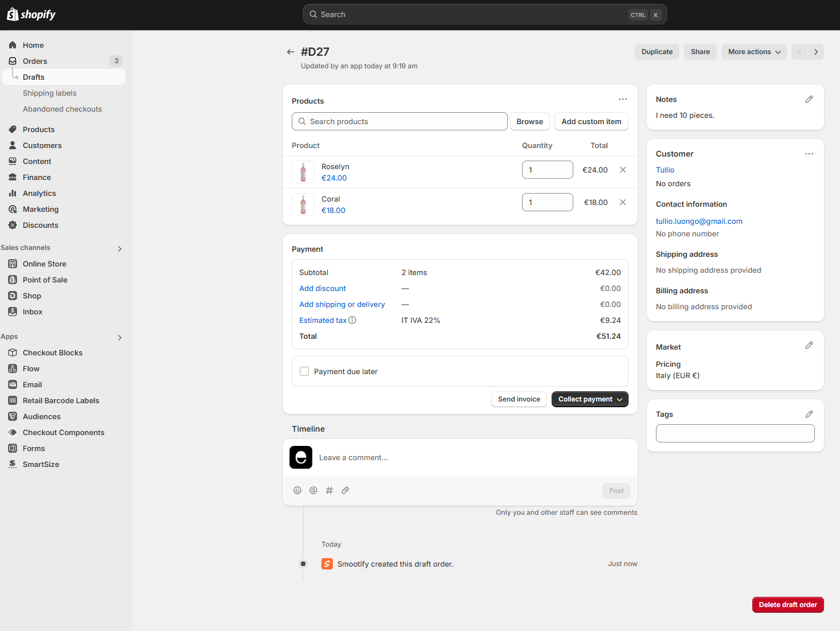
Task: Open tullio.luongo@gmail.com contact link
Action: [699, 221]
